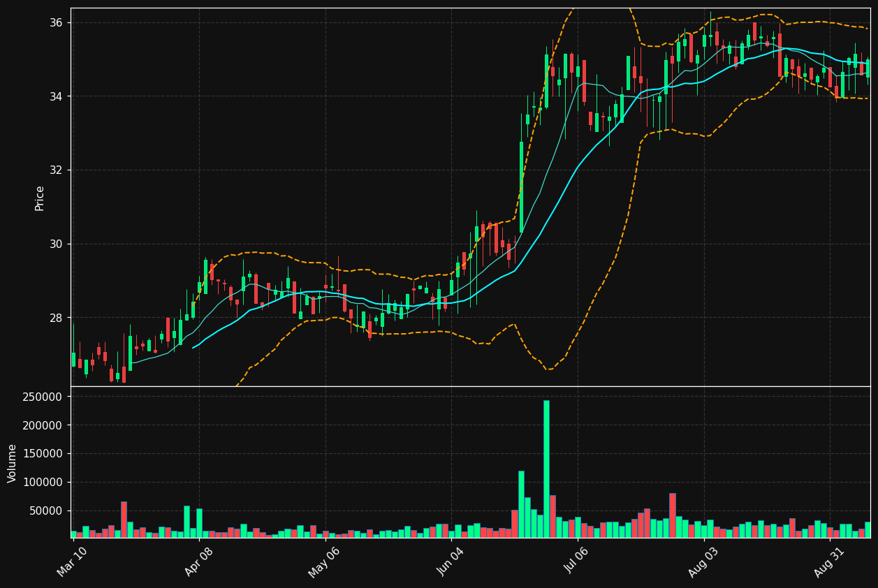Click the 250000 volume axis value
Image resolution: width=878 pixels, height=588 pixels.
point(43,397)
